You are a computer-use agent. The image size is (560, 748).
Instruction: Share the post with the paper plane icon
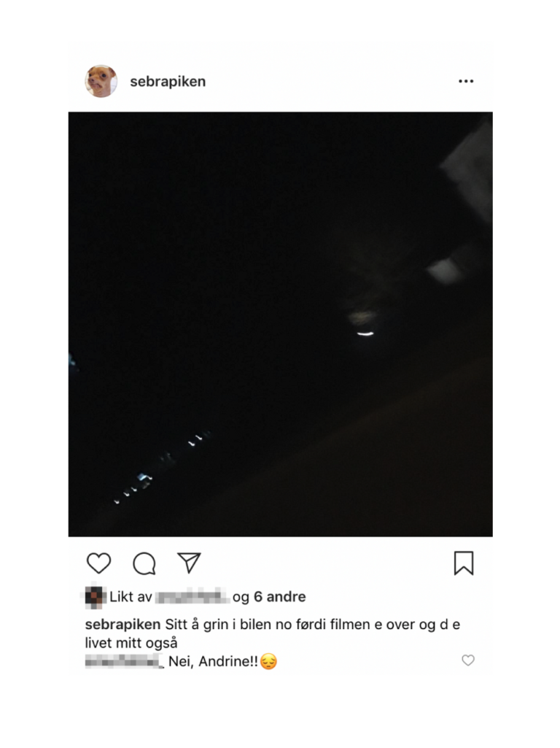click(189, 563)
